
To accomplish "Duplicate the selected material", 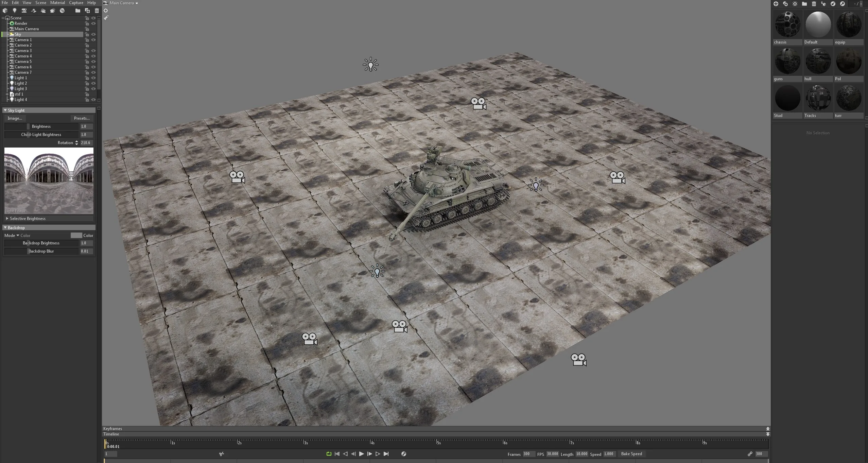I will click(785, 4).
